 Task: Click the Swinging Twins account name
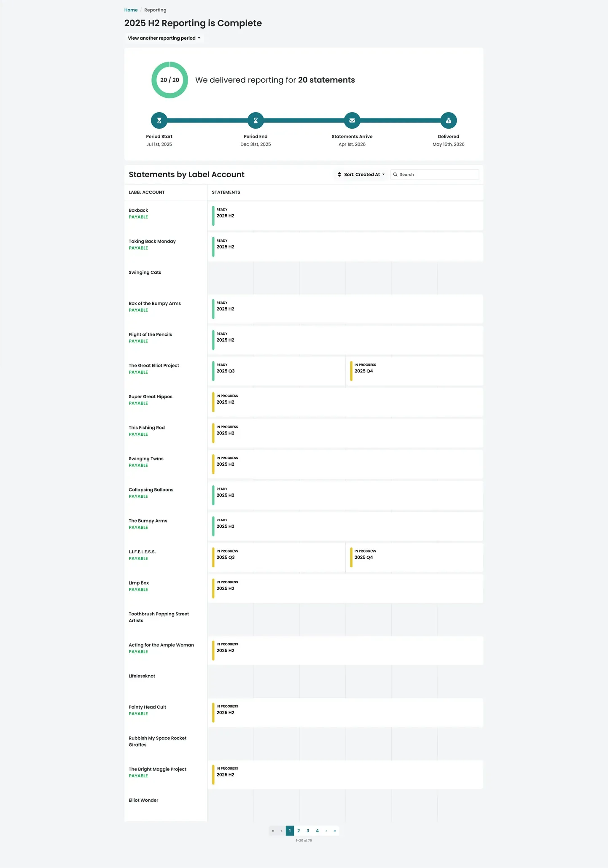click(146, 459)
